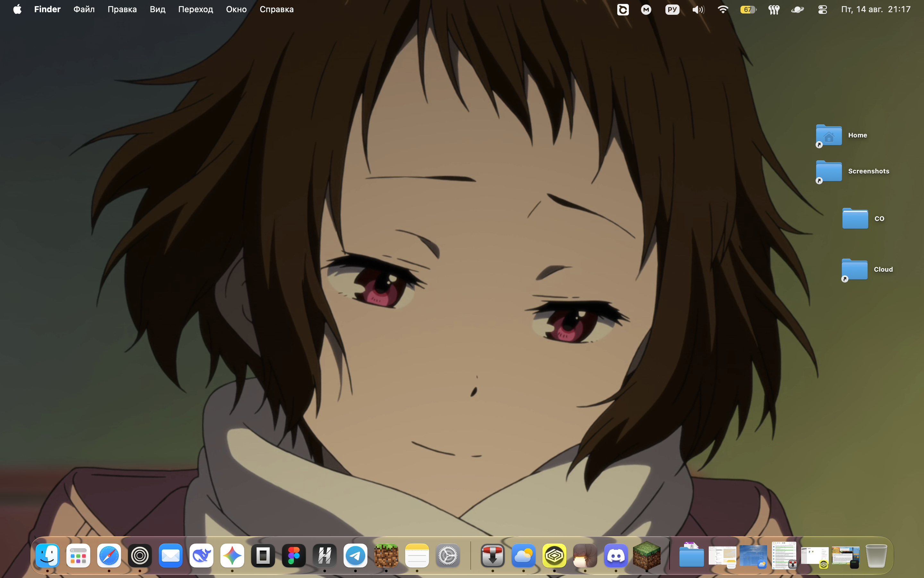This screenshot has width=924, height=578.
Task: Open the DeepSeek whale app in dock
Action: pos(201,556)
